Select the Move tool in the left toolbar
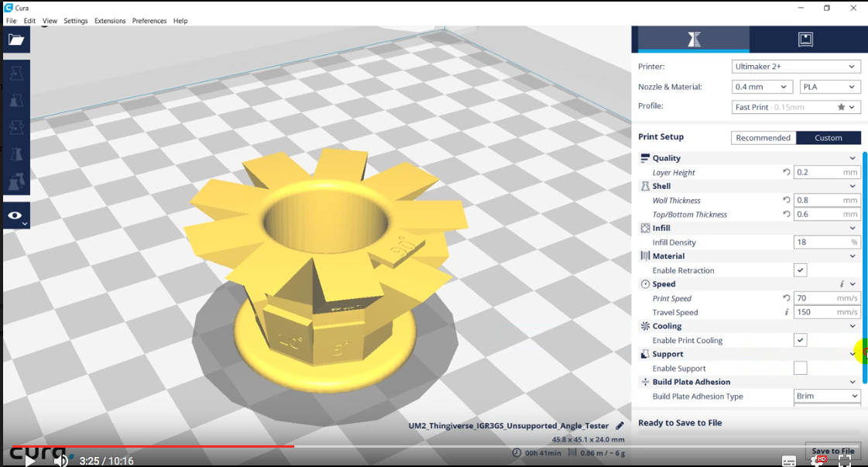This screenshot has width=868, height=467. (16, 73)
